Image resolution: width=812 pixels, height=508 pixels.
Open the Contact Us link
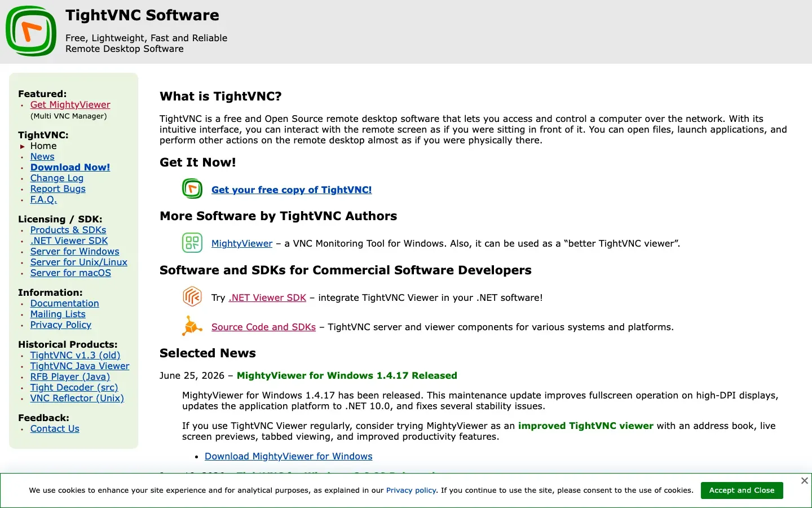[x=55, y=428]
